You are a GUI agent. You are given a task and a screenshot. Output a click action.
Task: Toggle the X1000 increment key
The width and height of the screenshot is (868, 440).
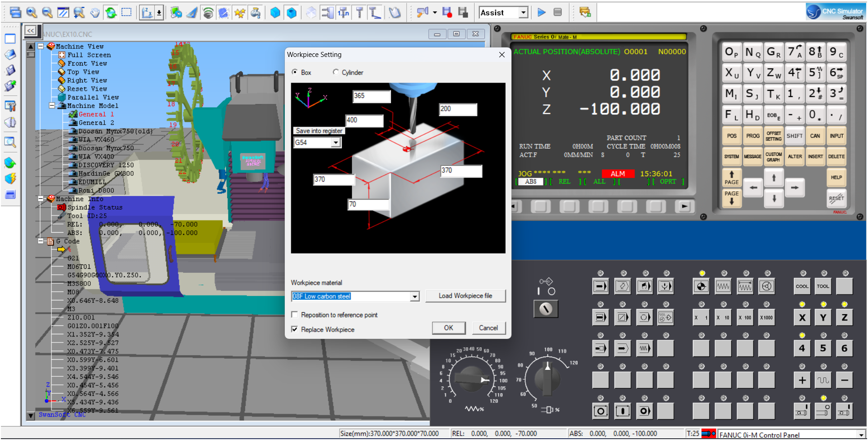(766, 317)
